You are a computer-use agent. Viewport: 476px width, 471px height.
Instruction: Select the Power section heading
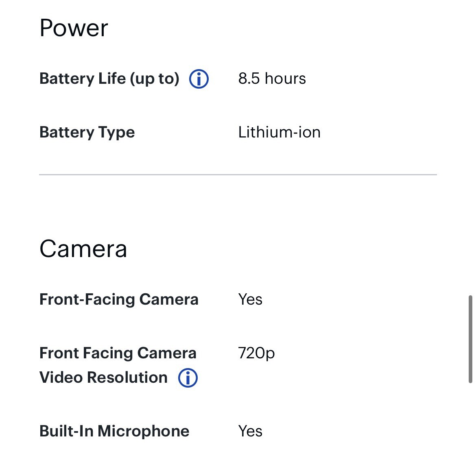pos(74,28)
